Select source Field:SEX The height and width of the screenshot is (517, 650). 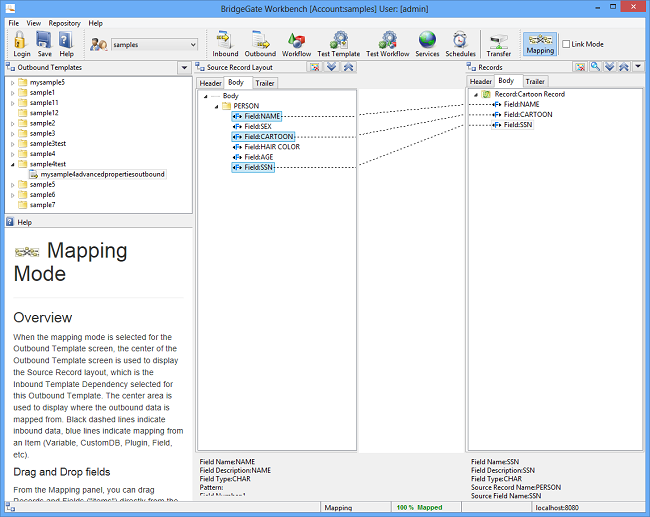pos(252,127)
